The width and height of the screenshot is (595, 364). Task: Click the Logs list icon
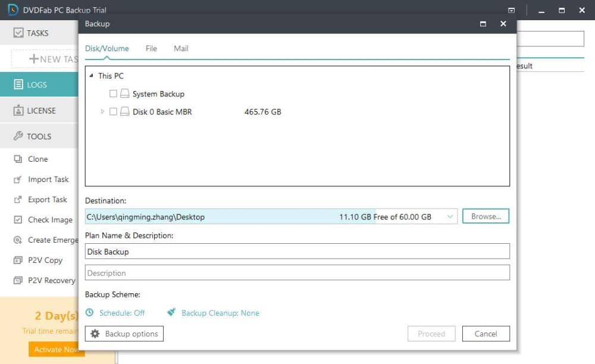tap(18, 84)
